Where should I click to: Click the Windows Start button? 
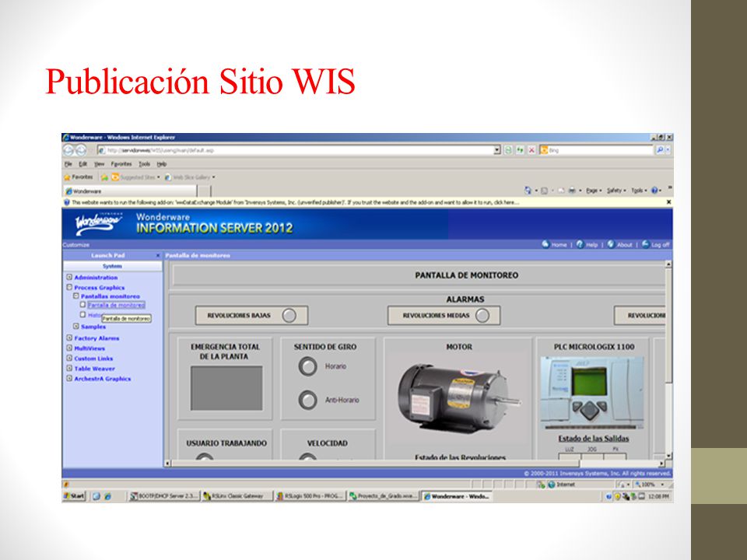pyautogui.click(x=74, y=496)
